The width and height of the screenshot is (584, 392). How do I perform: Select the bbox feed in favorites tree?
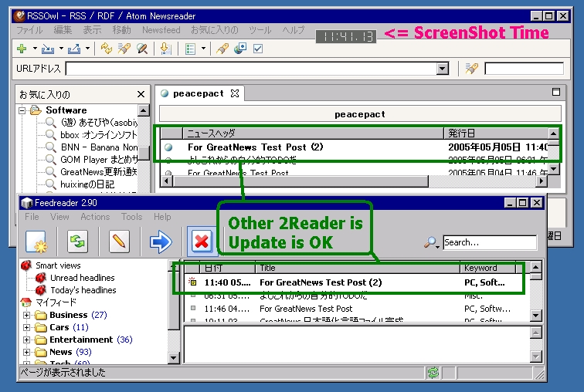pyautogui.click(x=98, y=134)
